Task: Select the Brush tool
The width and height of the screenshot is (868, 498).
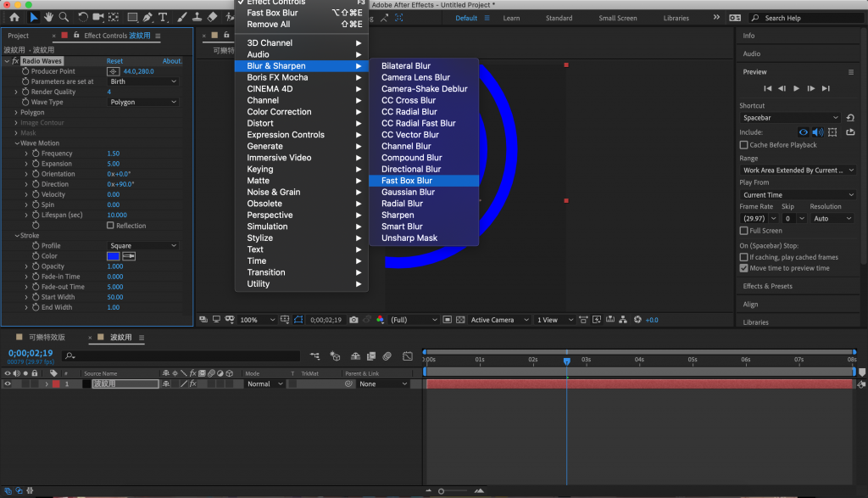Action: pos(182,17)
